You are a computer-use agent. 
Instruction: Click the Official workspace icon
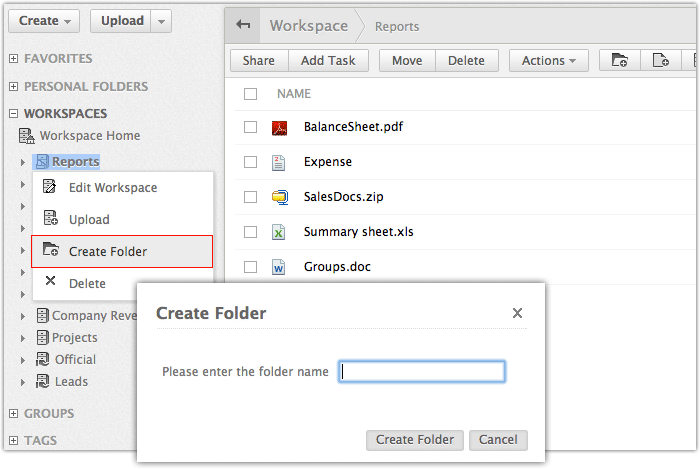pos(42,359)
